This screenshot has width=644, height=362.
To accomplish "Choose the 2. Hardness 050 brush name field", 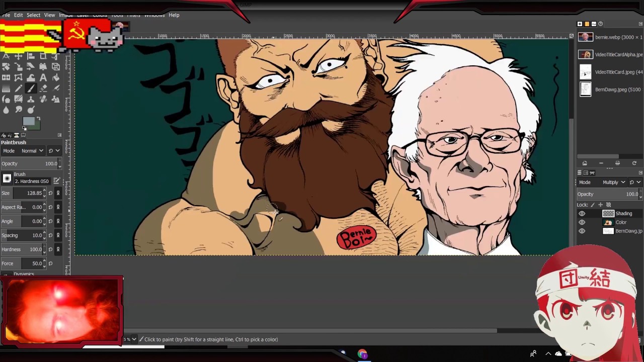I will (x=32, y=181).
